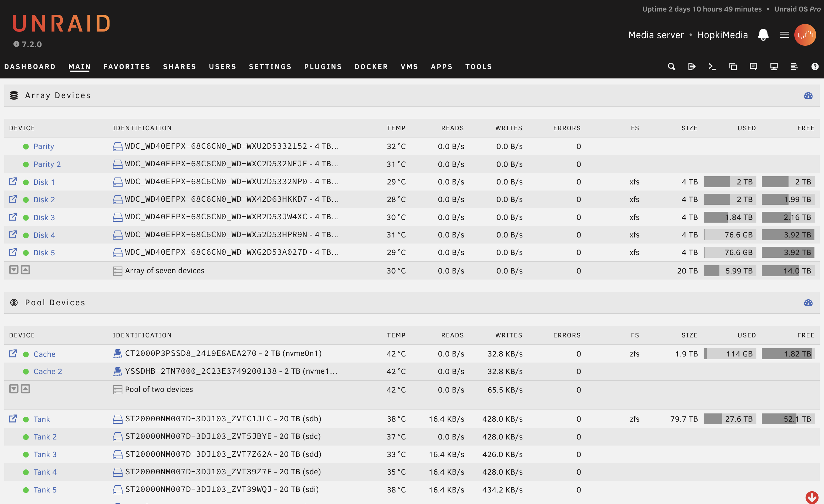Open help via the question mark icon
The width and height of the screenshot is (824, 504).
tap(815, 67)
